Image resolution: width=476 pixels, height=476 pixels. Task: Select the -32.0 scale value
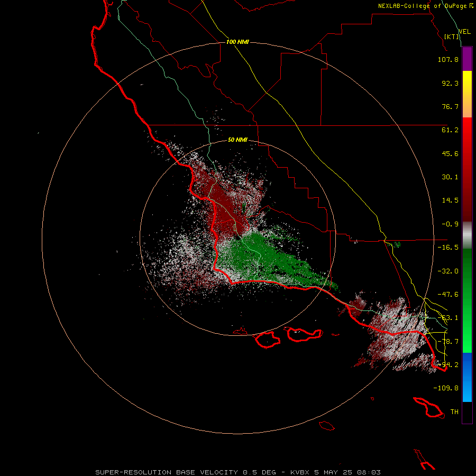point(448,271)
